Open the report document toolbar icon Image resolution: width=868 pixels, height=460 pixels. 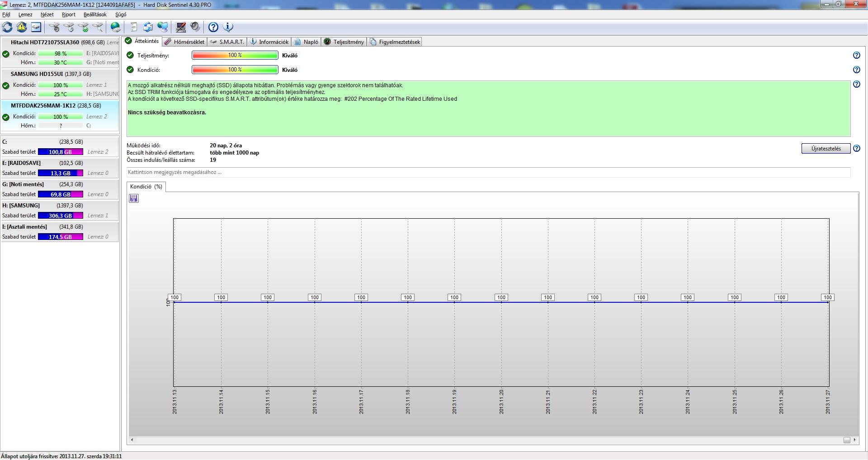134,27
